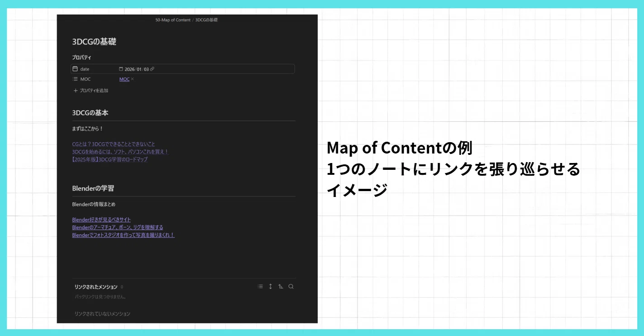This screenshot has width=644, height=336.
Task: Click the list icon beside the MOC property
Action: pos(76,79)
